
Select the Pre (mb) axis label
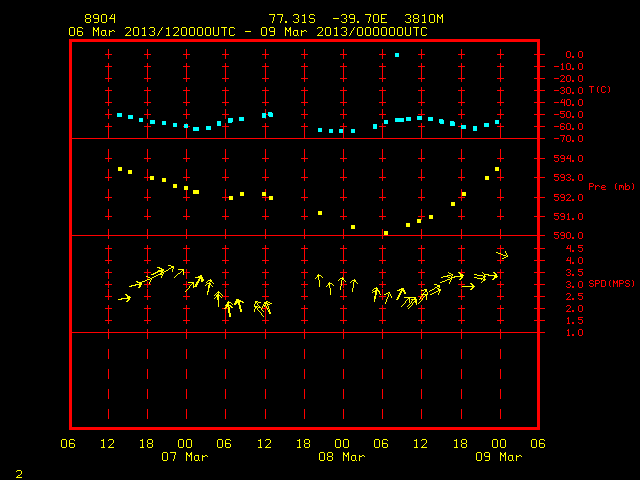tap(611, 187)
